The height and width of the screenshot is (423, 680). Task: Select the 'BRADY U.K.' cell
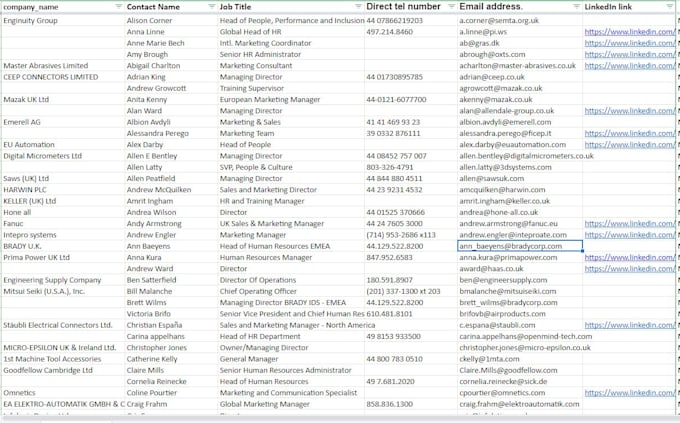(x=62, y=246)
